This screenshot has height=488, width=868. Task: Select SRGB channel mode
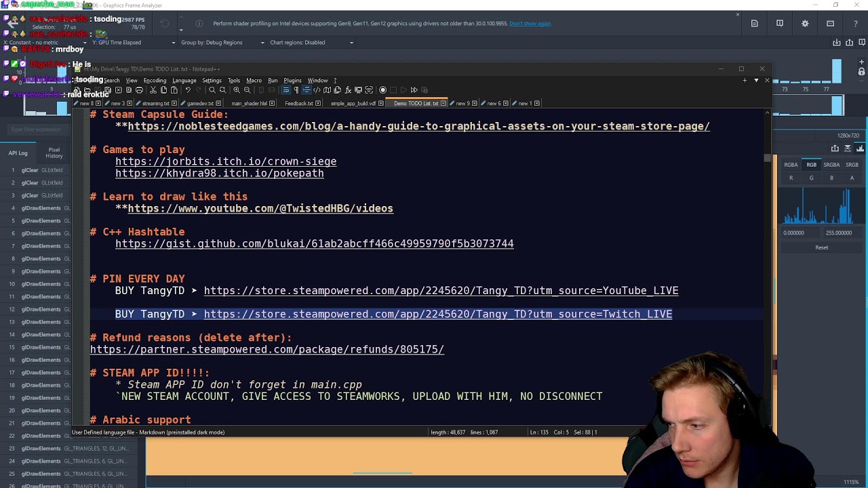pyautogui.click(x=852, y=165)
